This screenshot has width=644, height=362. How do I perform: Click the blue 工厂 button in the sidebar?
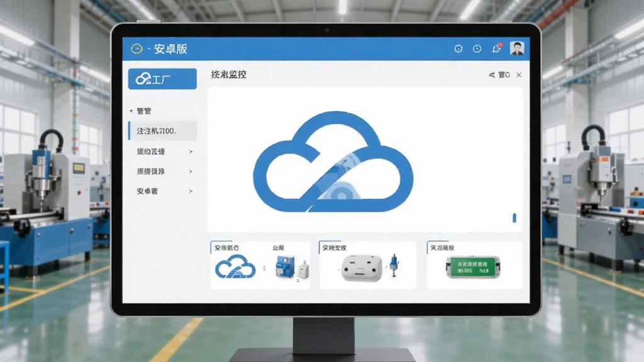click(162, 79)
